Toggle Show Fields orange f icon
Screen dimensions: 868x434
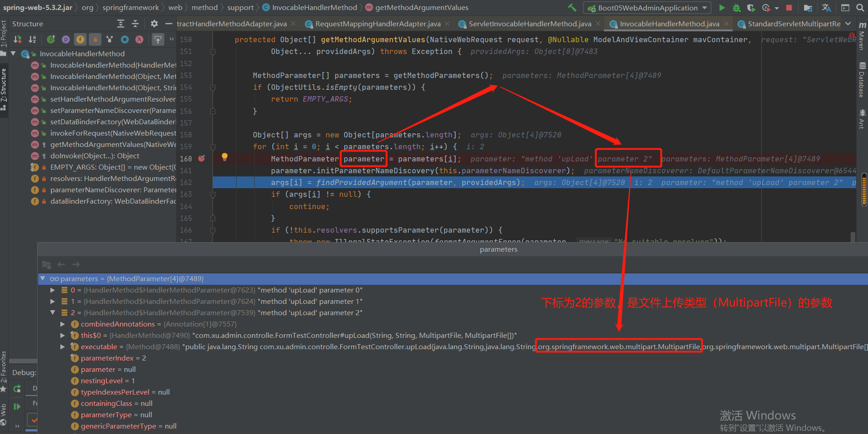click(x=80, y=39)
